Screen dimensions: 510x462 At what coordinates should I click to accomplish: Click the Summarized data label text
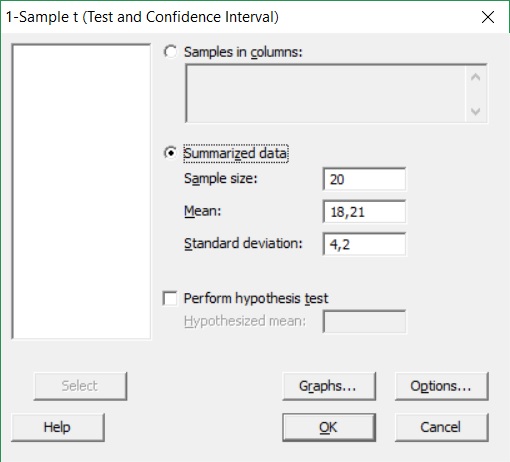click(235, 154)
